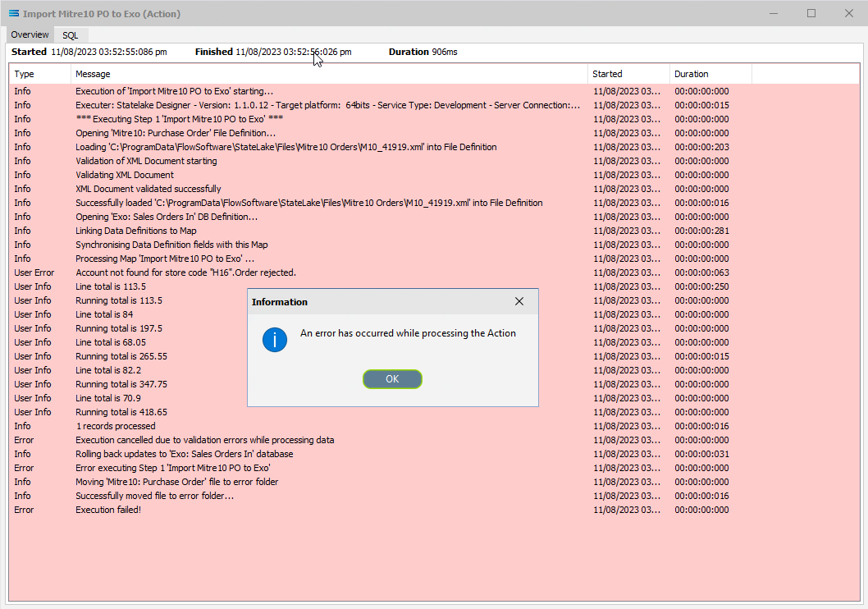Sort by the Message column header

[x=329, y=74]
